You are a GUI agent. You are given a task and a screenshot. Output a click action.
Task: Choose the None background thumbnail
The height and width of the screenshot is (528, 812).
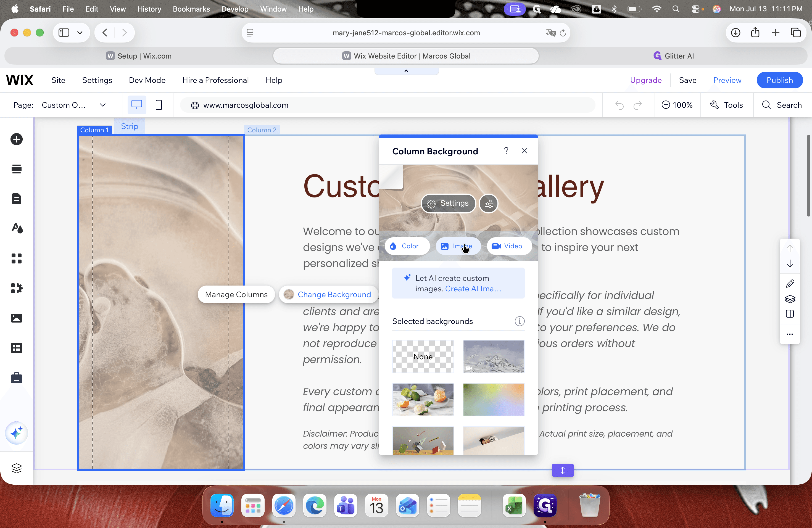[x=423, y=357]
